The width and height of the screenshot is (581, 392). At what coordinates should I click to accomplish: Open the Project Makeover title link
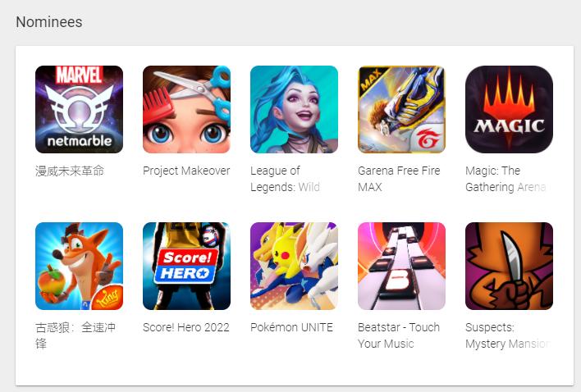pyautogui.click(x=186, y=171)
